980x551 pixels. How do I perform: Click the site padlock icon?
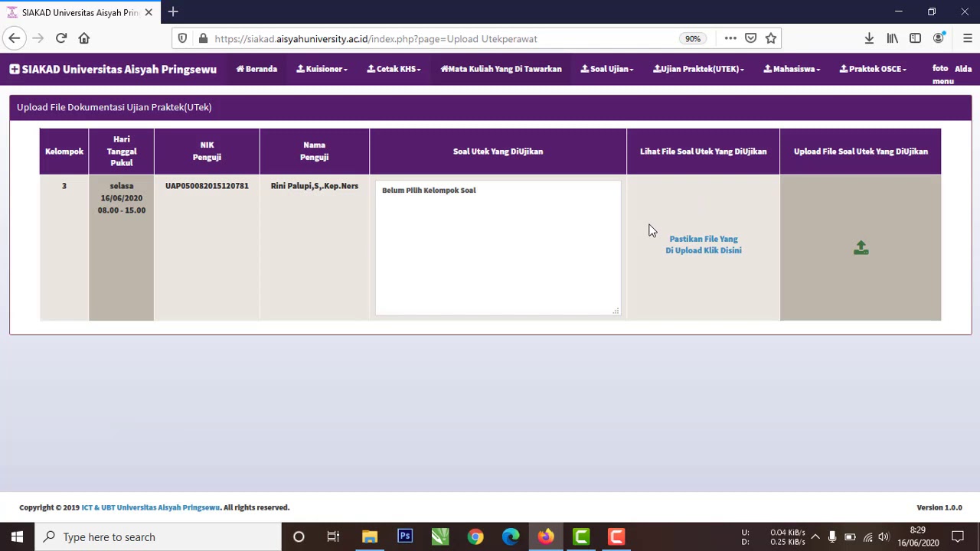[202, 38]
